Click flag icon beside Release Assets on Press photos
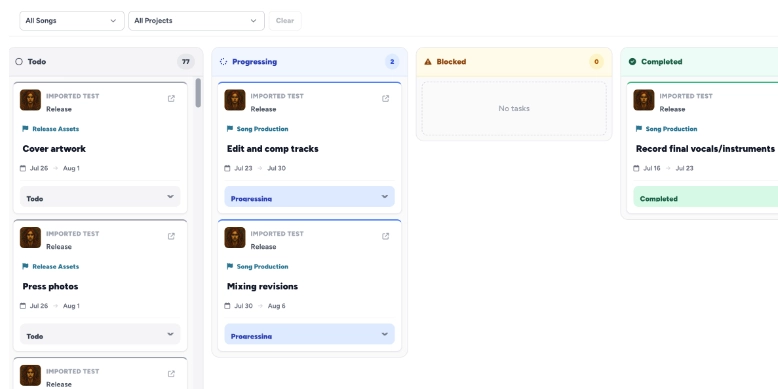The image size is (778, 389). point(25,266)
